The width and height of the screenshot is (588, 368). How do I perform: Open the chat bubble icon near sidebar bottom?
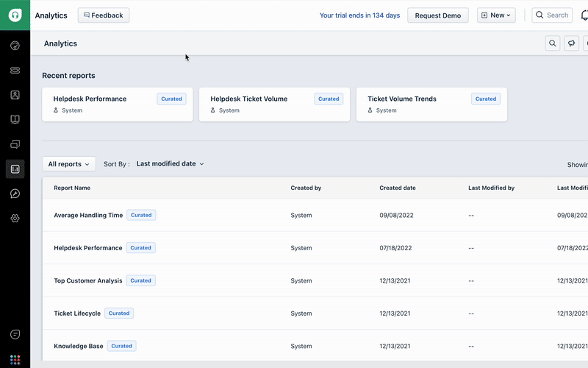[x=15, y=334]
